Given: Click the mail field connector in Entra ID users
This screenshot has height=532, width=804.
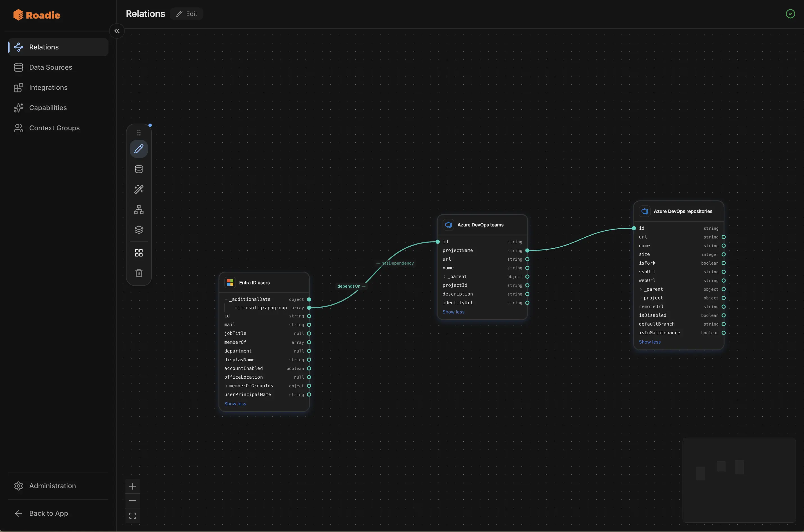Looking at the screenshot, I should click(309, 325).
